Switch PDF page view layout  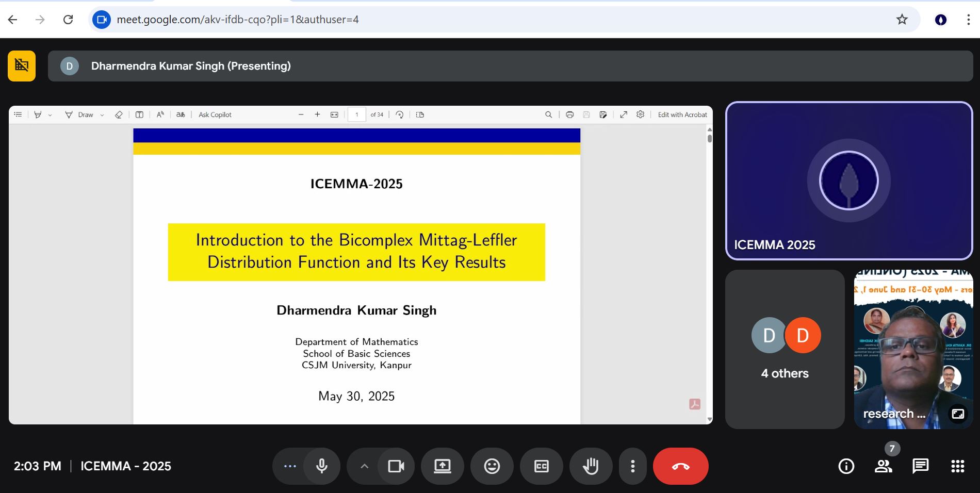coord(420,114)
